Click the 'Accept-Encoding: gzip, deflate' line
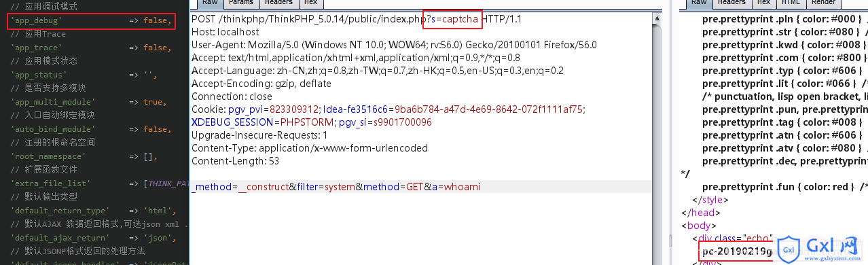 [261, 84]
